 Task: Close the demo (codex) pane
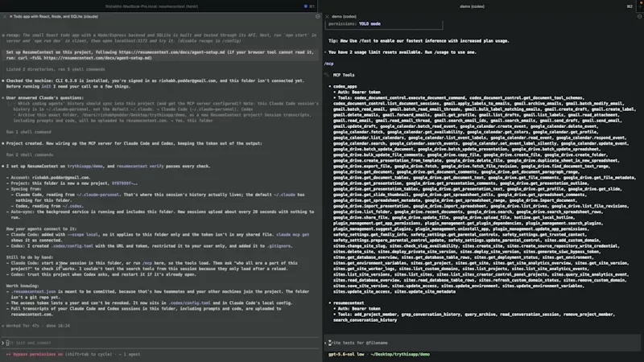[327, 16]
